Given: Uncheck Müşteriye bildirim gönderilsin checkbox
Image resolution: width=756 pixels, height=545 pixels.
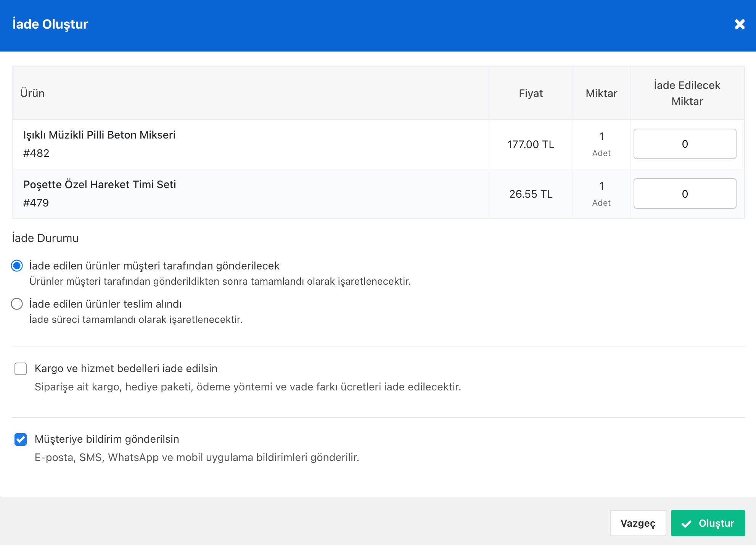Looking at the screenshot, I should click(x=21, y=439).
